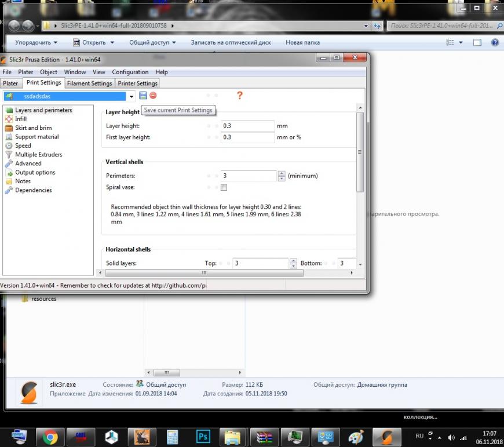
Task: Open the Help menu
Action: point(162,72)
